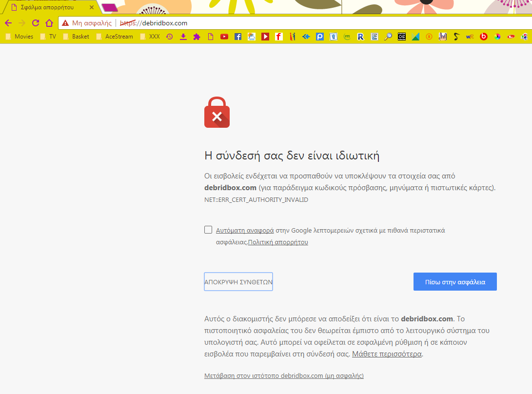This screenshot has height=394, width=532.
Task: Open the blank page bookmark icon
Action: coord(211,37)
